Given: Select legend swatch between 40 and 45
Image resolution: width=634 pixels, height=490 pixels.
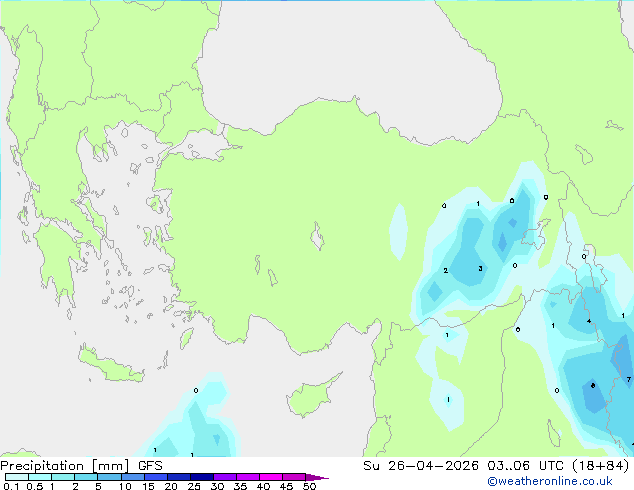Looking at the screenshot, I should tap(271, 477).
